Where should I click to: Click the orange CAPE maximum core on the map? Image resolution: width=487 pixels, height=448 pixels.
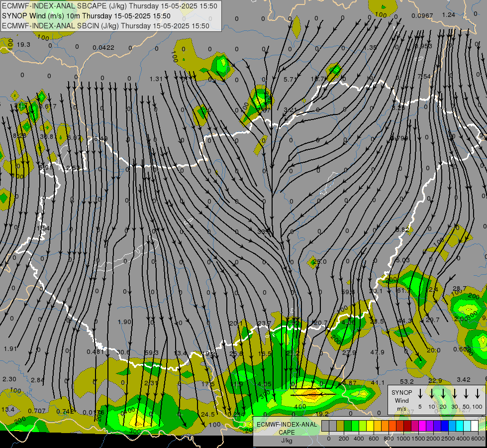pos(312,395)
